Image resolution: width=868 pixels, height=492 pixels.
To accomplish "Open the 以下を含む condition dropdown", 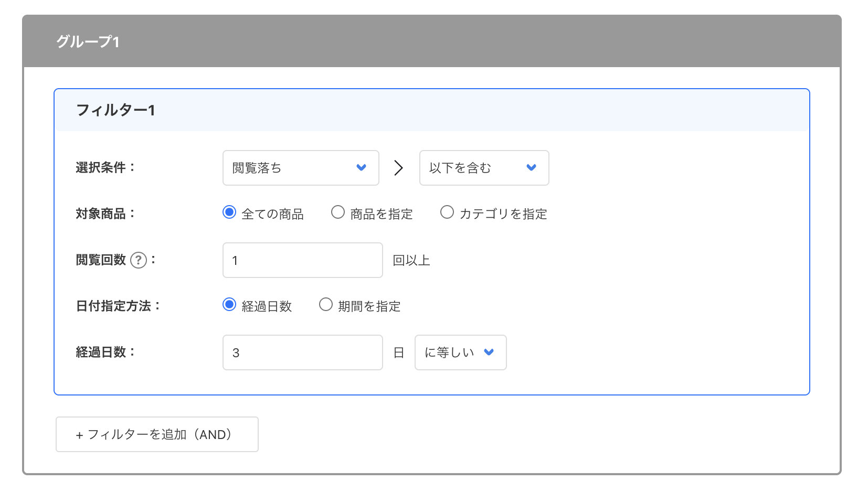I will coord(483,168).
